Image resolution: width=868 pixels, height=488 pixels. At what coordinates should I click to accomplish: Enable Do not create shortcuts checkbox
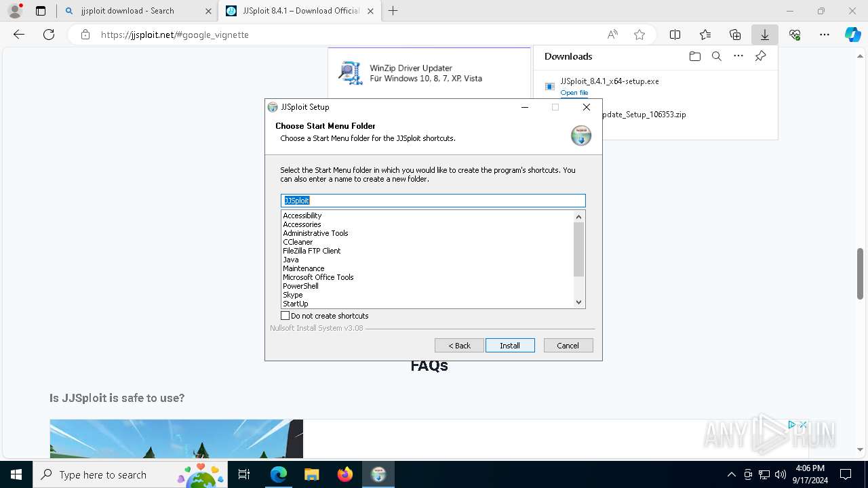(x=285, y=316)
